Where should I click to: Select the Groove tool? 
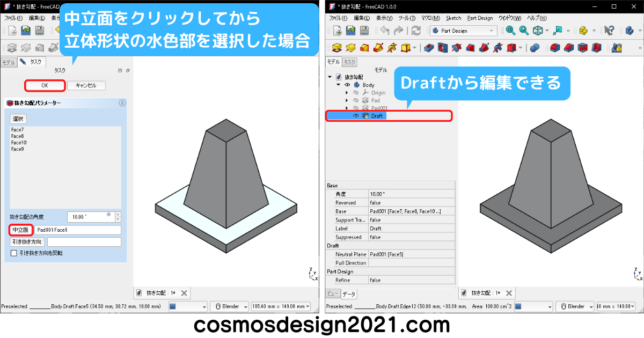pyautogui.click(x=456, y=48)
